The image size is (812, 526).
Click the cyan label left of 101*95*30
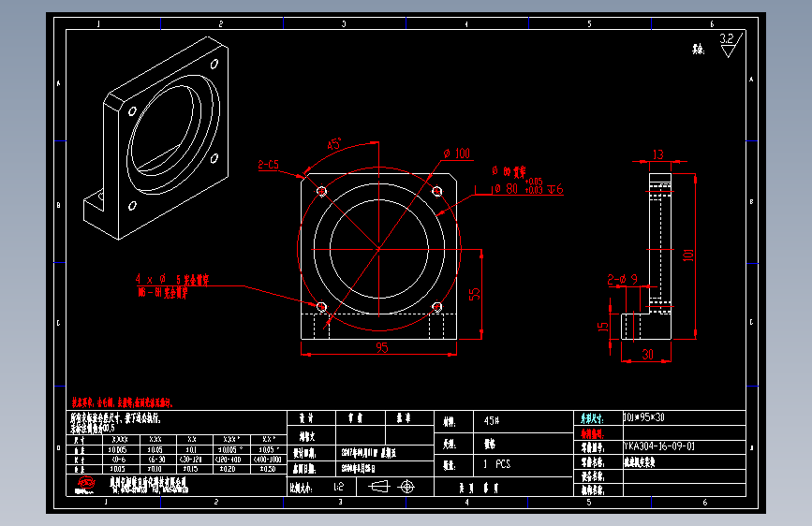pos(592,418)
